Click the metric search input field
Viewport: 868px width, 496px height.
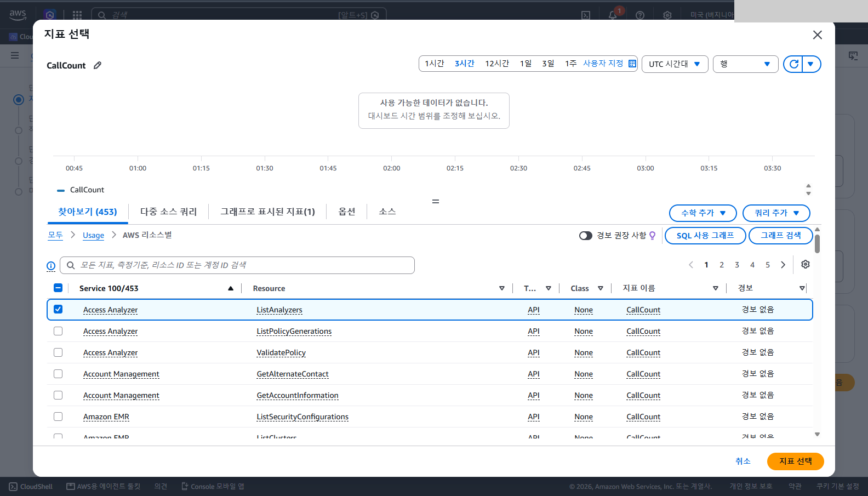[237, 265]
